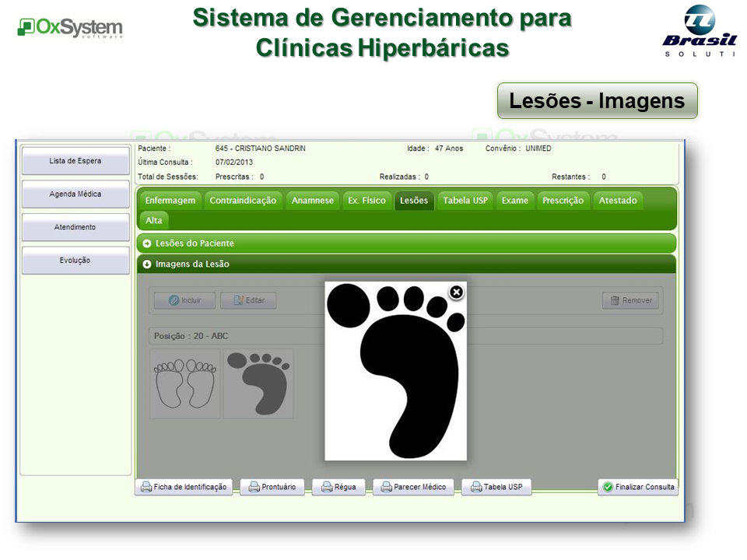The width and height of the screenshot is (747, 560).
Task: Click the printer icon on Tabela USP button
Action: 474,487
